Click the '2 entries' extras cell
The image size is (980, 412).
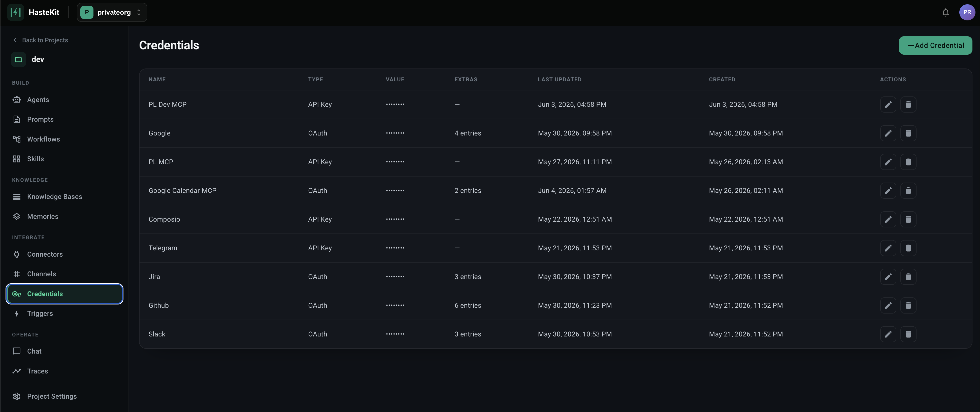point(468,191)
